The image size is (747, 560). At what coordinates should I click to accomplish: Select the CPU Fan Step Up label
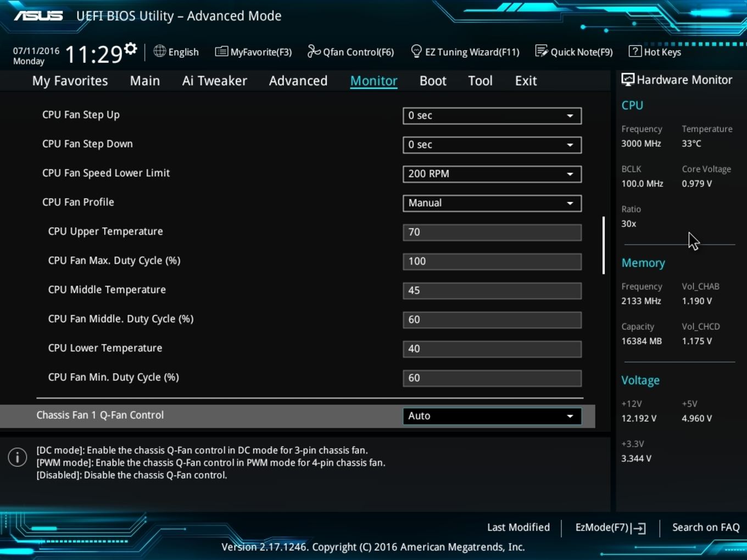coord(81,115)
